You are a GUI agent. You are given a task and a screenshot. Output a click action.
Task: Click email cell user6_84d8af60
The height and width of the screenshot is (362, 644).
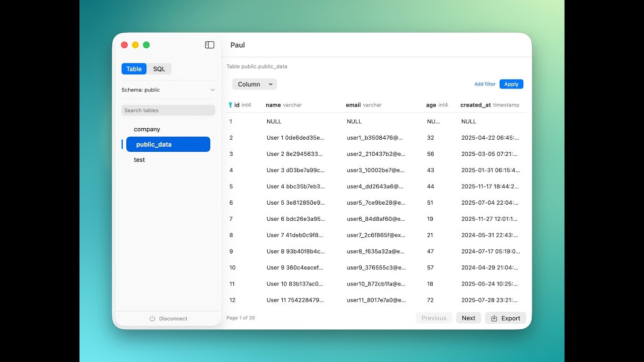[376, 219]
